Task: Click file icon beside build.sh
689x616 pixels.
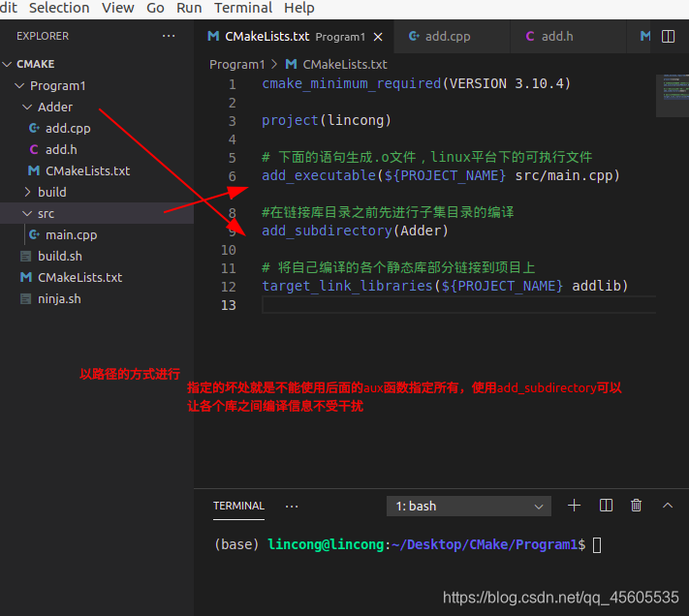Action: pos(26,257)
